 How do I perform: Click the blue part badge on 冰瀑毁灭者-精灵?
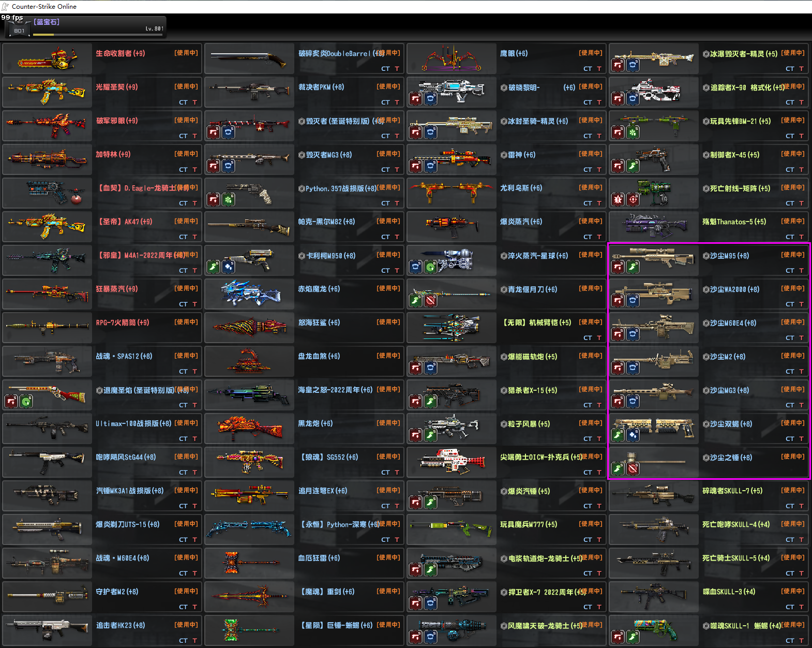(633, 65)
